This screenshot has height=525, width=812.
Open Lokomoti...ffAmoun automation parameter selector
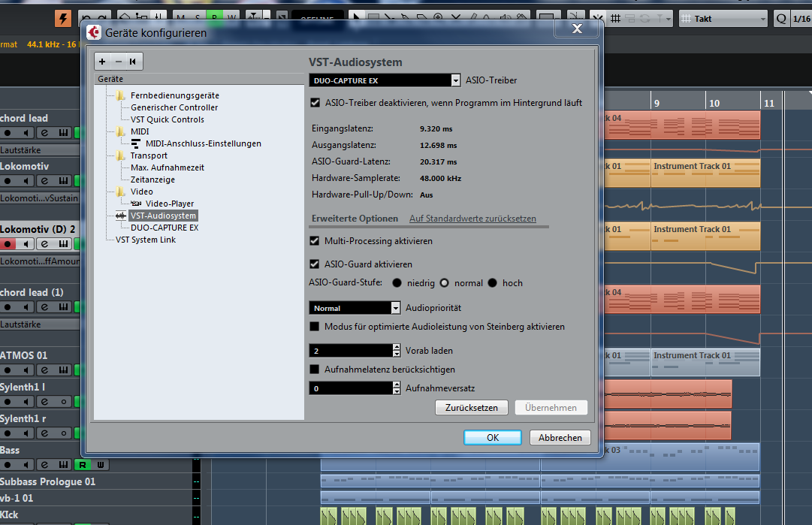pyautogui.click(x=40, y=261)
